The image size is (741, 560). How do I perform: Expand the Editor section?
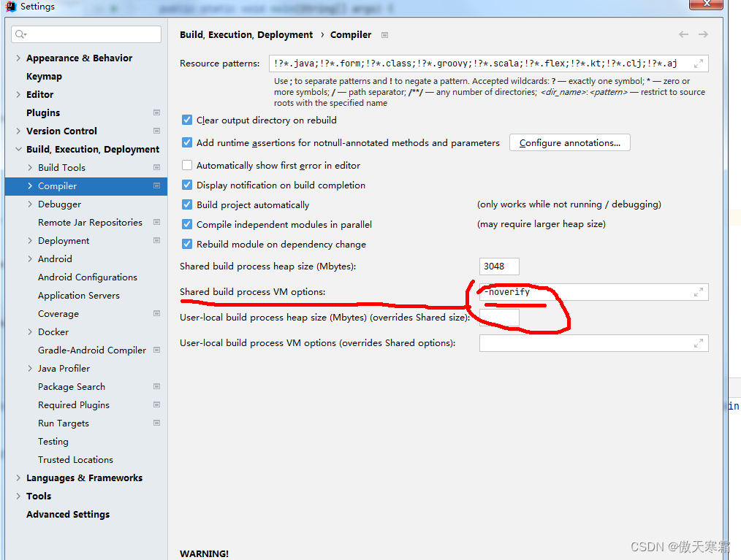click(18, 94)
